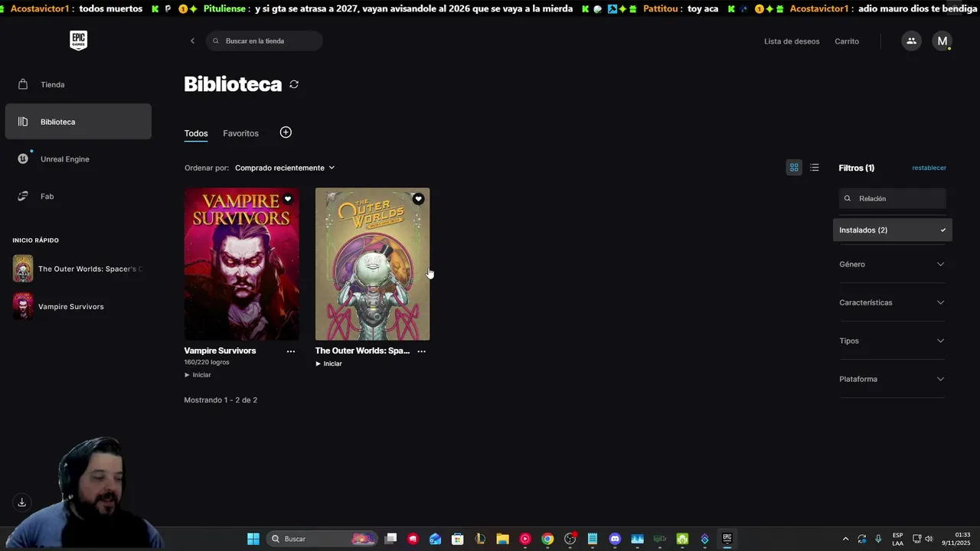Screen dimensions: 980x551
Task: Open the Carrito link
Action: (847, 41)
